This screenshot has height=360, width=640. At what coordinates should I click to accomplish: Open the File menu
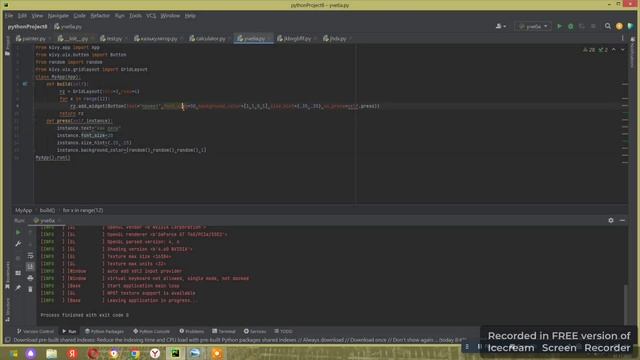click(9, 16)
